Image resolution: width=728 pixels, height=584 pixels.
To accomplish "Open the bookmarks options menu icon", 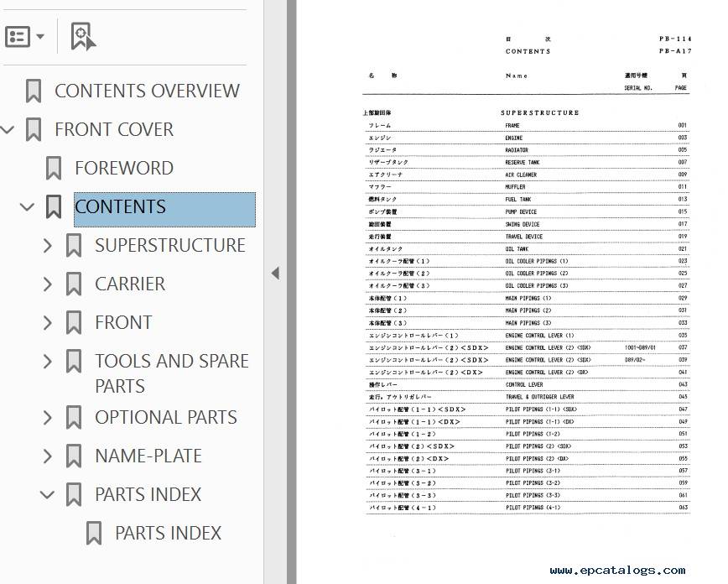I will 24,36.
